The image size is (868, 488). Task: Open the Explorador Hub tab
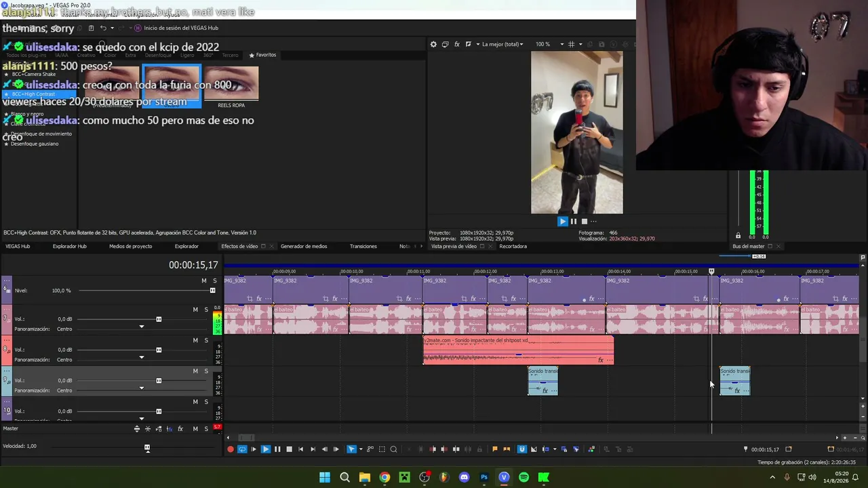coord(70,246)
